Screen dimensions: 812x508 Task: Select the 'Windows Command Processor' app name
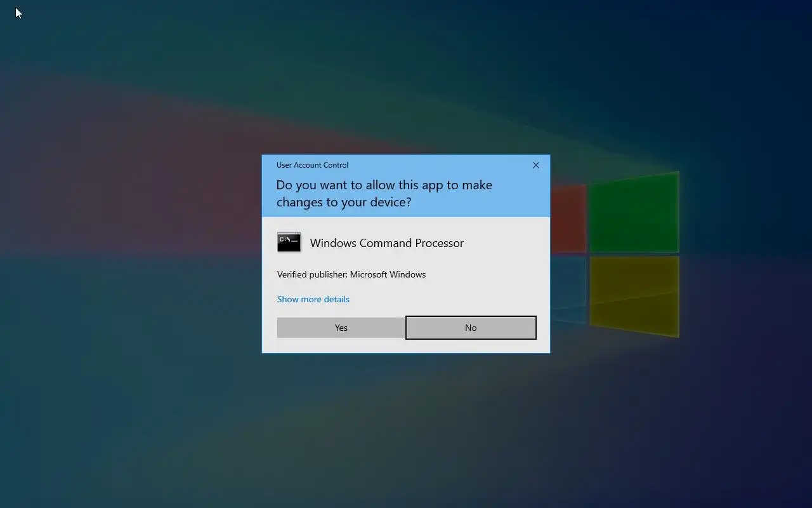coord(387,243)
